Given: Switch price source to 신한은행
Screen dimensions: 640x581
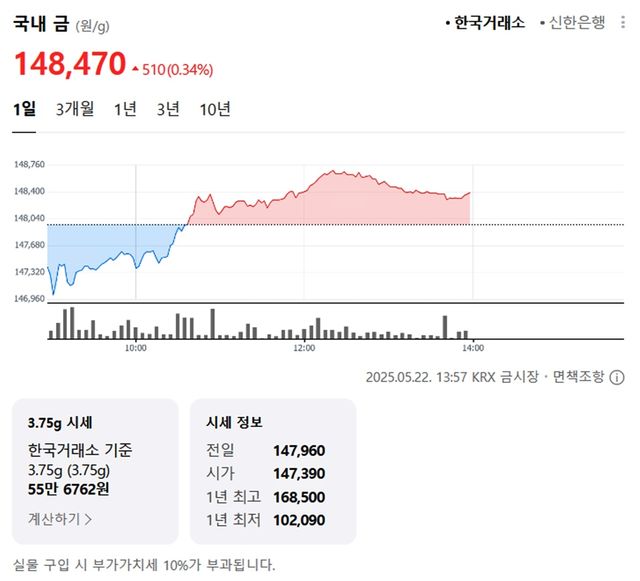Looking at the screenshot, I should click(x=576, y=22).
